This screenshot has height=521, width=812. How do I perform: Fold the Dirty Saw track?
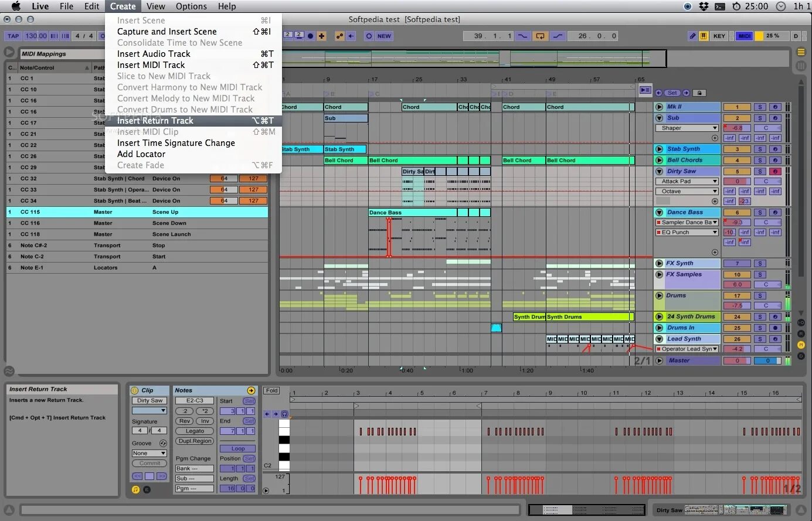tap(660, 171)
